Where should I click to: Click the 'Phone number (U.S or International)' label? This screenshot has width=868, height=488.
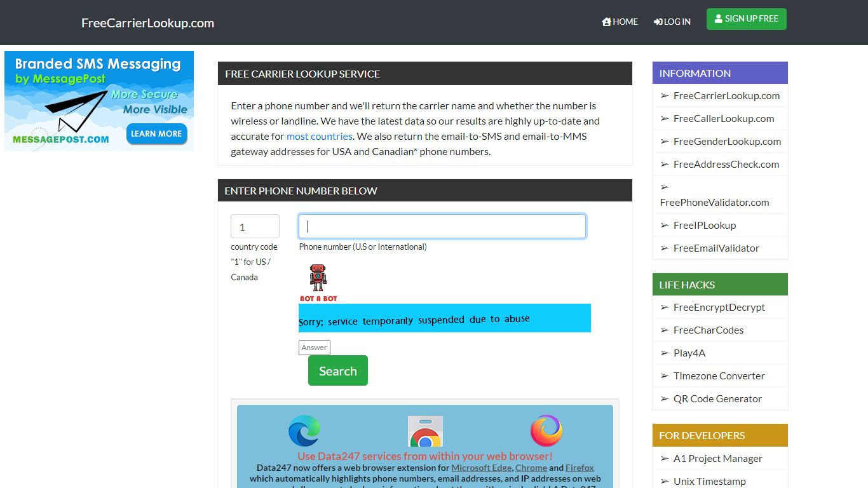363,247
